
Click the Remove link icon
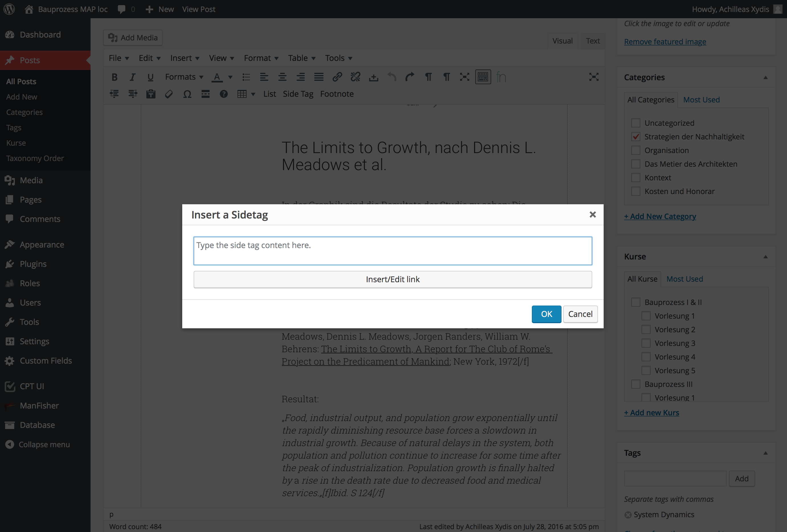pos(355,77)
